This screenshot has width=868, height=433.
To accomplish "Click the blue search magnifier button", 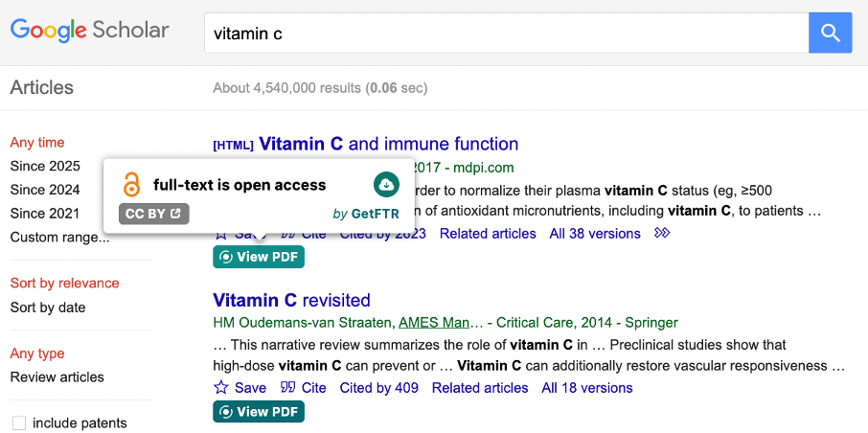I will click(830, 34).
